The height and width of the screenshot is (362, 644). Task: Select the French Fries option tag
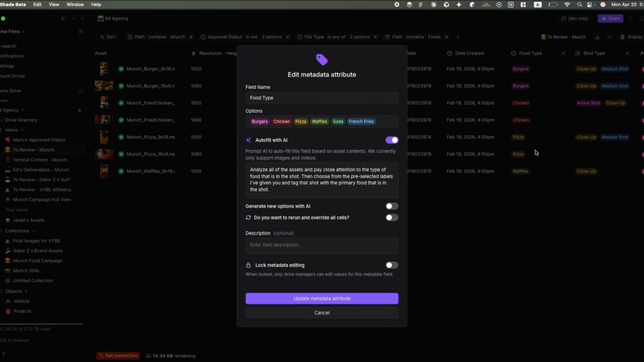[361, 122]
